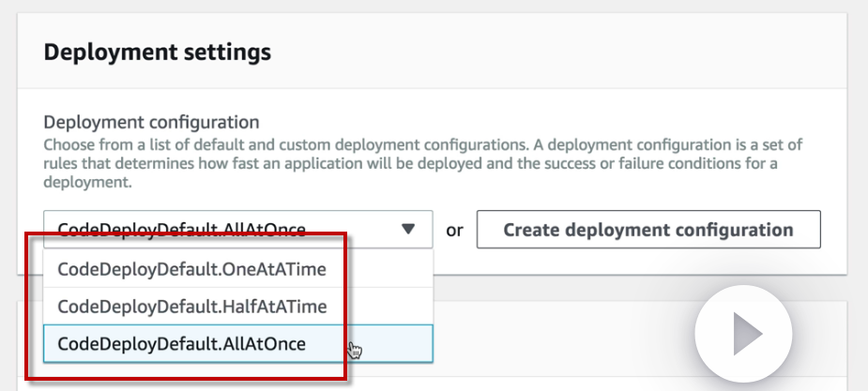This screenshot has width=868, height=391.
Task: Click blank space right of the HalfAtATime text
Action: pyautogui.click(x=385, y=307)
